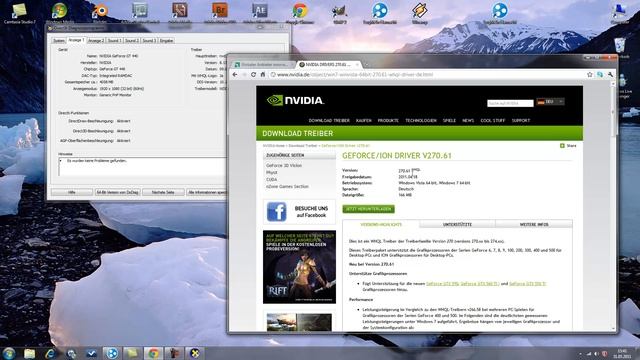
Task: Switch to System tab in DirectX dialog
Action: coord(59,40)
